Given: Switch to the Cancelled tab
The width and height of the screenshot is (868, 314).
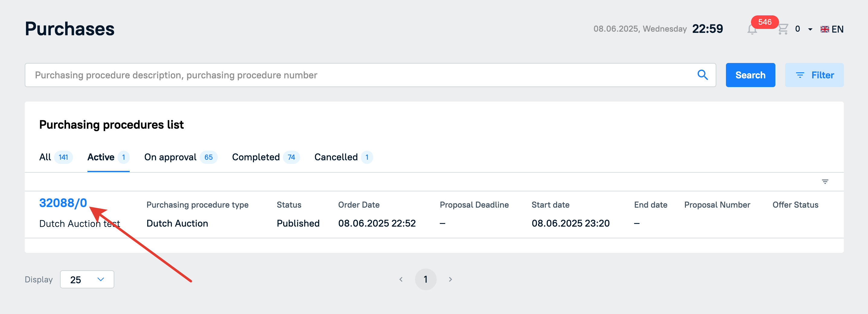Looking at the screenshot, I should pos(343,157).
